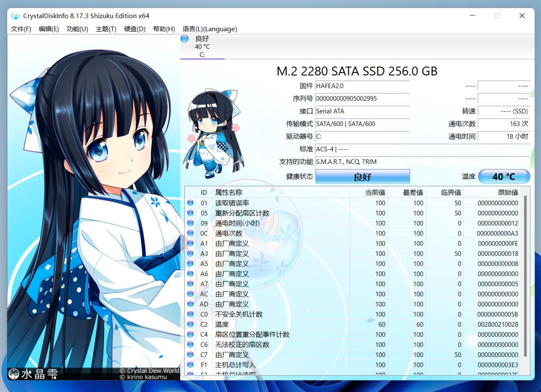Open the 功能(U) menu

(77, 29)
